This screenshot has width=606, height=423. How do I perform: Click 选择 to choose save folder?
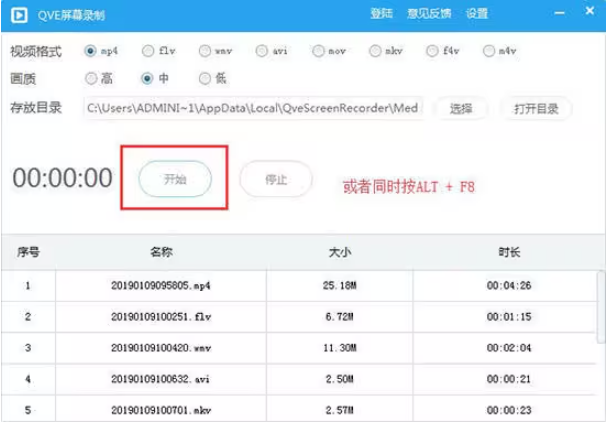point(461,109)
